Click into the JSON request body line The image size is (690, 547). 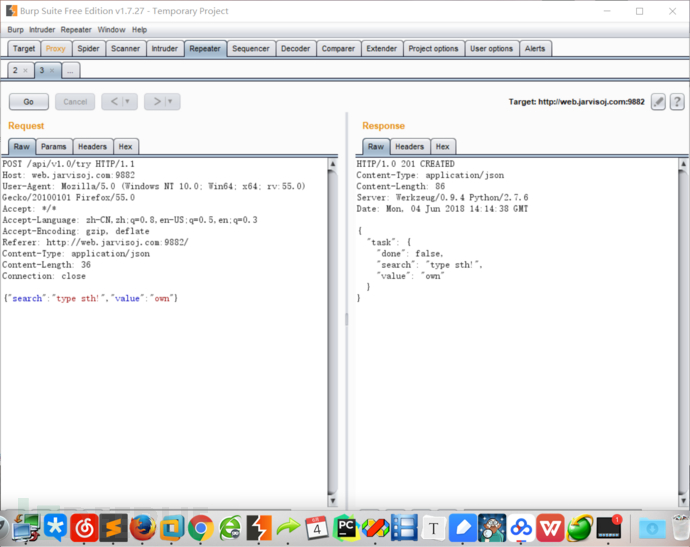pos(91,298)
